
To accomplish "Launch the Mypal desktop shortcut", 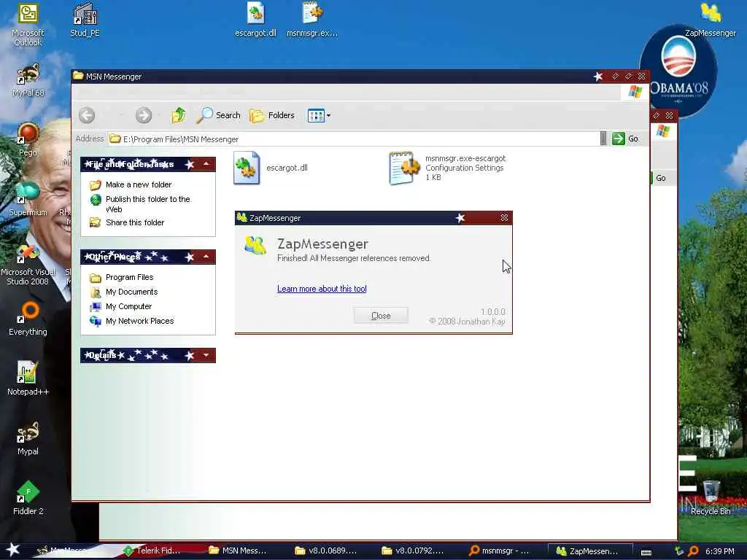I will pyautogui.click(x=28, y=438).
